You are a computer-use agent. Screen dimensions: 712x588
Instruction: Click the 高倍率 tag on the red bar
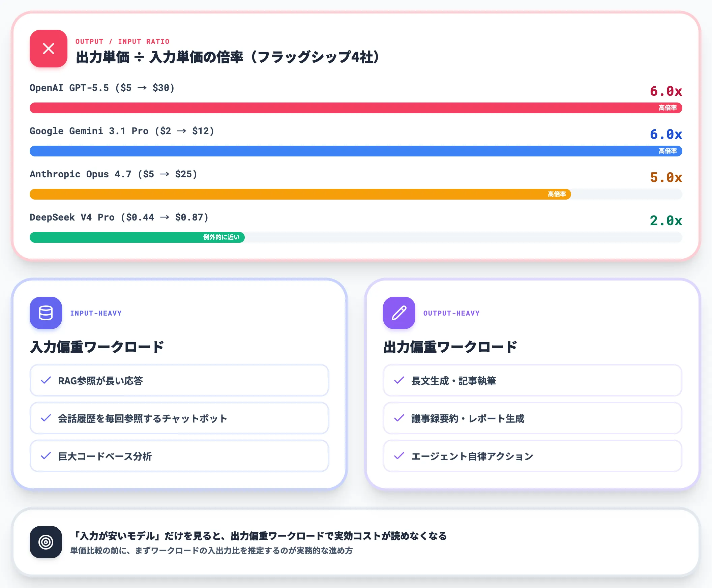coord(667,108)
